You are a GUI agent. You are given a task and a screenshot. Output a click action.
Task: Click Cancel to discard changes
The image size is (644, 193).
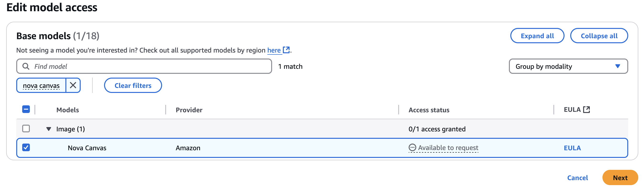(x=577, y=178)
